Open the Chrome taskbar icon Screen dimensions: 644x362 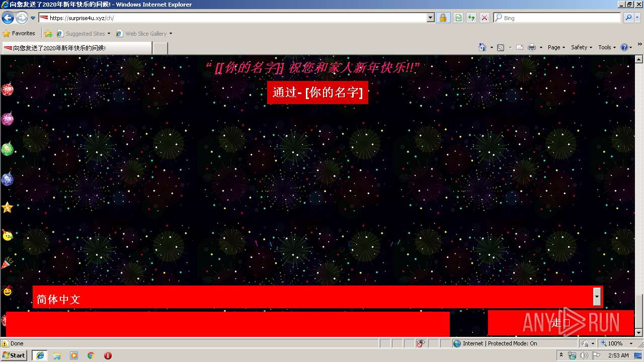click(91, 355)
